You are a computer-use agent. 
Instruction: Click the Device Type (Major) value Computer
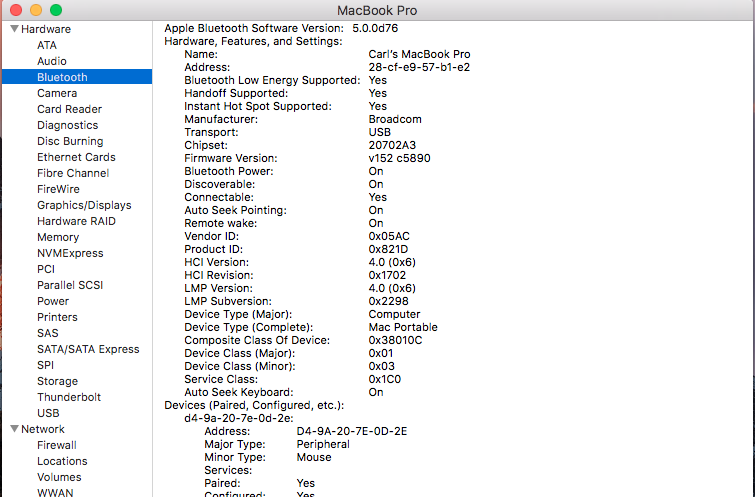(394, 314)
